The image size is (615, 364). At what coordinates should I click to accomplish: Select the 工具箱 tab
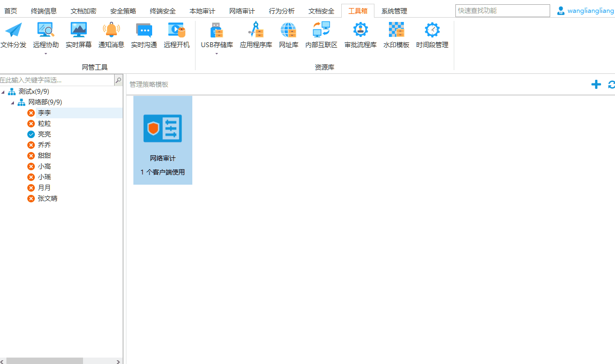358,11
